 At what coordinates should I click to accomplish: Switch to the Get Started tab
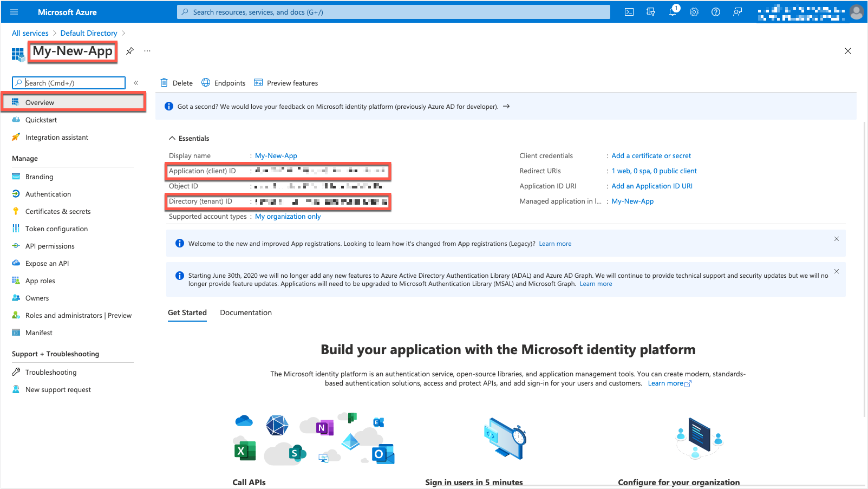[x=187, y=312]
